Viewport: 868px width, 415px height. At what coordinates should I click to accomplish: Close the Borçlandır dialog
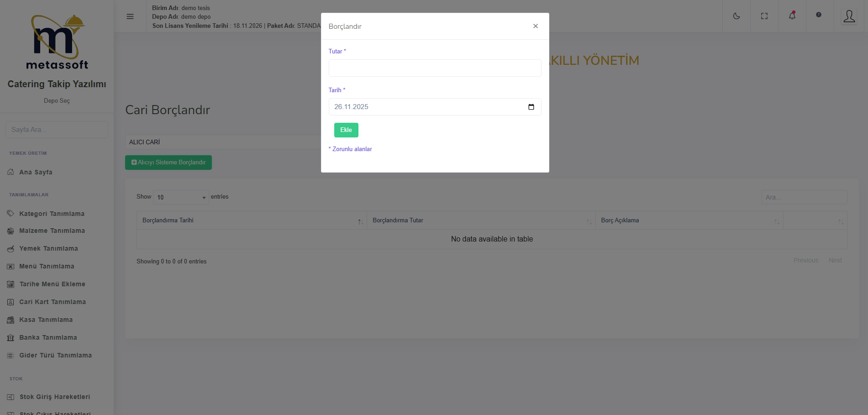536,26
